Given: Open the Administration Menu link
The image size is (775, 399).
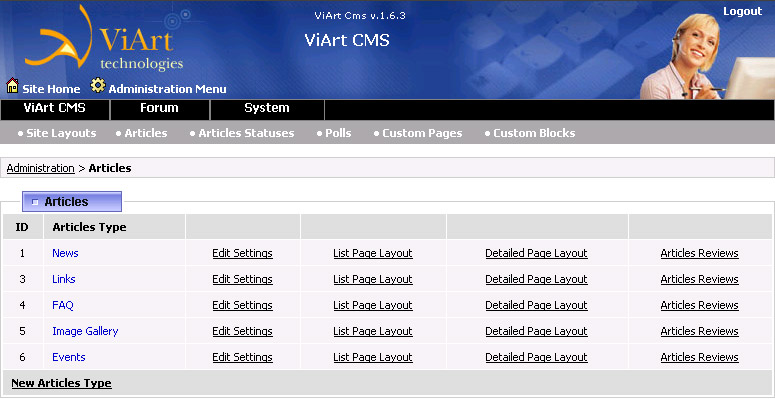Looking at the screenshot, I should pos(167,89).
